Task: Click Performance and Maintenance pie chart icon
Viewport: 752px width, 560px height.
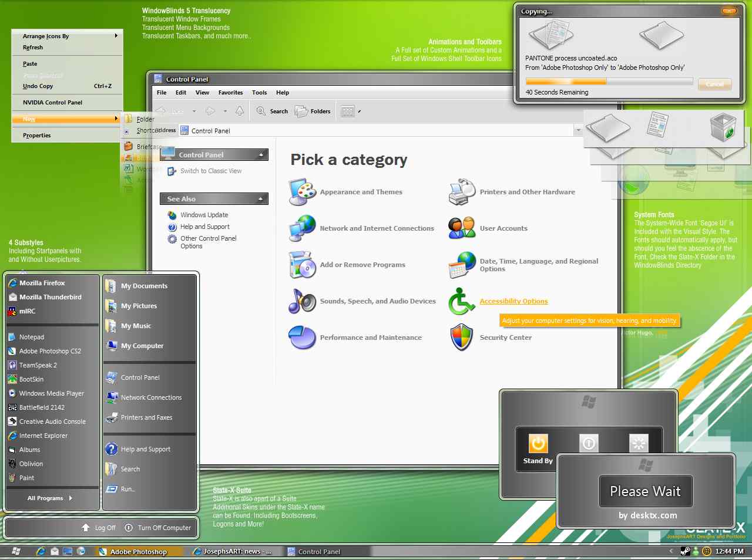Action: coord(303,338)
